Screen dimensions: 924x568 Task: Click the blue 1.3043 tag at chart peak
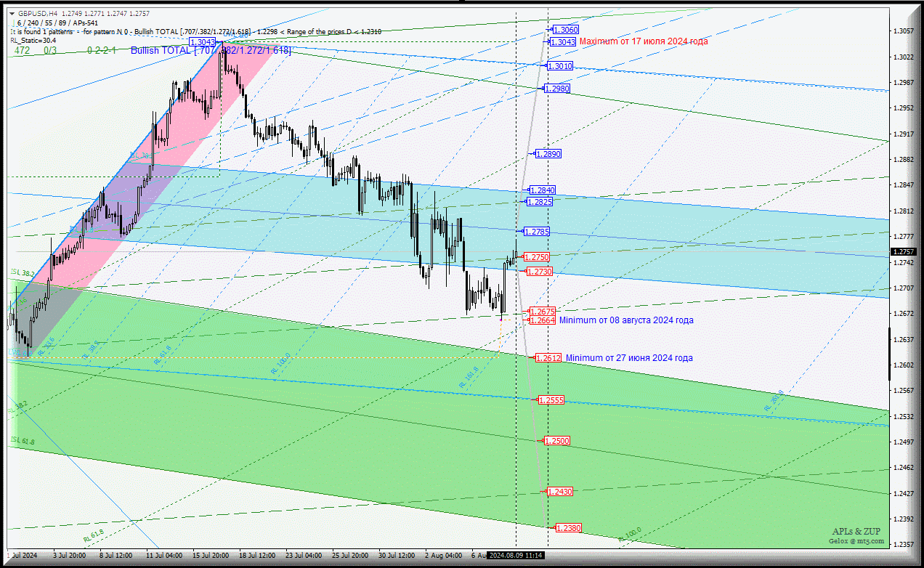[203, 43]
